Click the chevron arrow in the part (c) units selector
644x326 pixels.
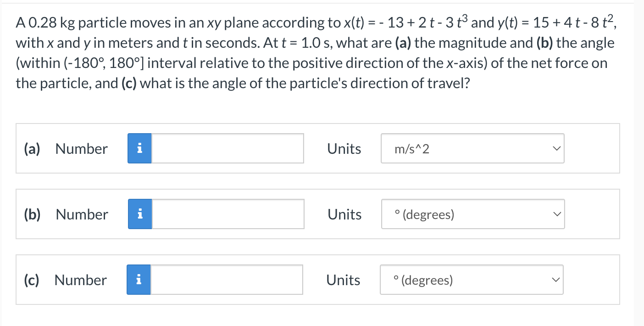coord(555,279)
